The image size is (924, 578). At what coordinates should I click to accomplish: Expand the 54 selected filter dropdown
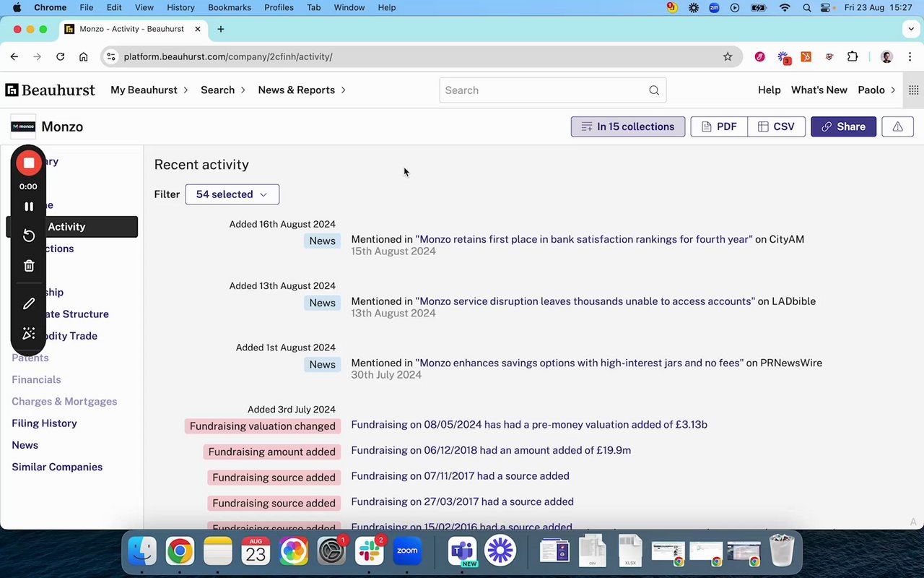click(x=232, y=194)
